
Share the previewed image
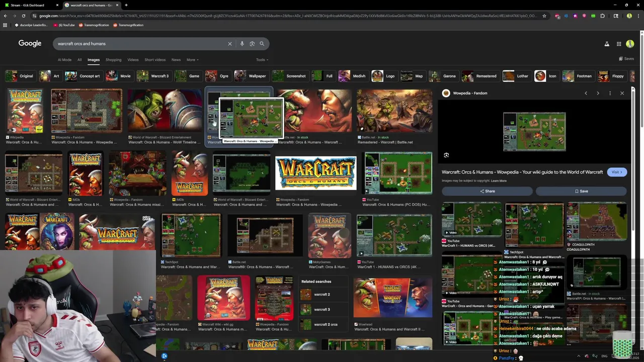487,191
